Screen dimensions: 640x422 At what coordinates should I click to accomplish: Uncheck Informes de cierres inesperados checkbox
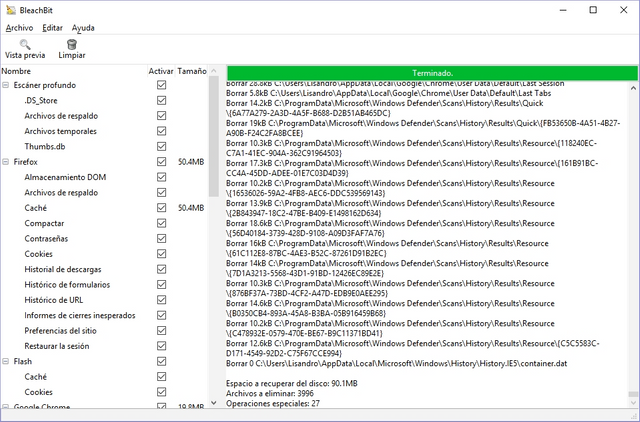(x=162, y=315)
